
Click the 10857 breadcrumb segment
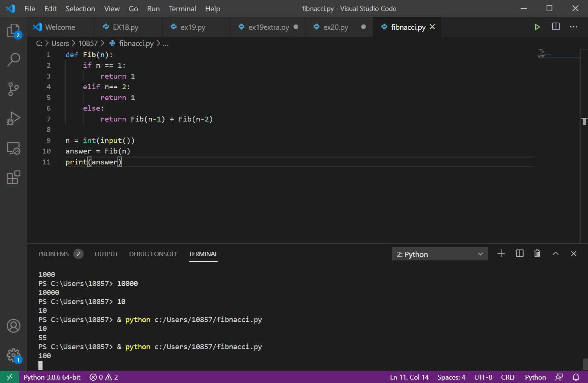[x=88, y=43]
